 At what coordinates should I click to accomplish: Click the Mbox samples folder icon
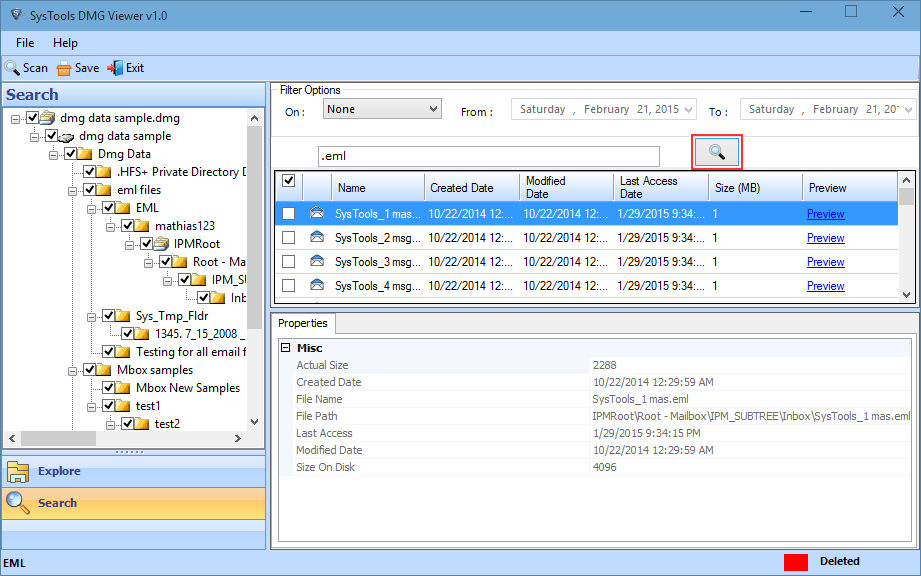104,370
